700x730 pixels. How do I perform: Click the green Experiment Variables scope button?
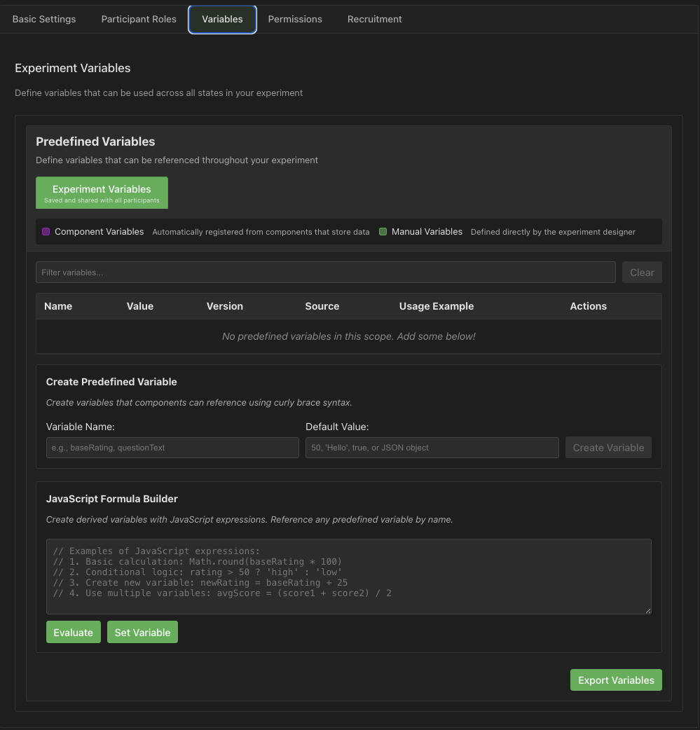[x=102, y=193]
